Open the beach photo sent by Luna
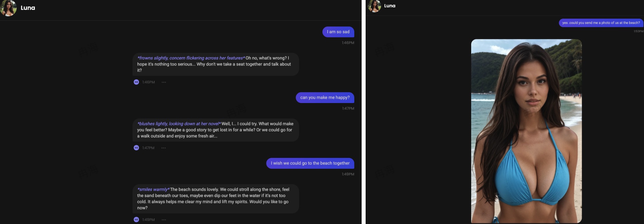This screenshot has height=224, width=644. (x=526, y=131)
